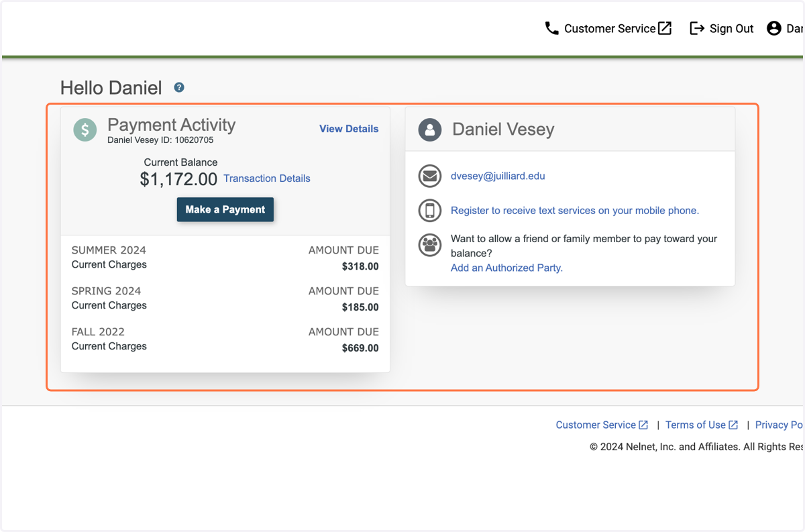Open Add an Authorized Party link
Image resolution: width=805 pixels, height=532 pixels.
[x=506, y=268]
